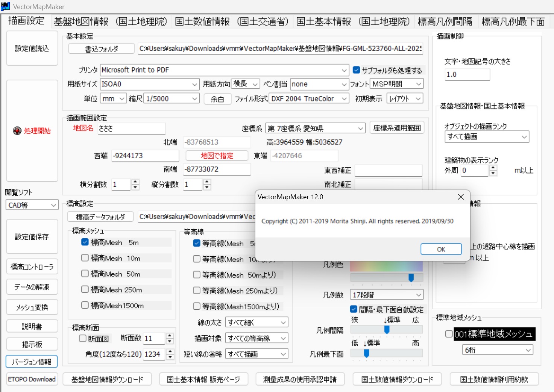Image resolution: width=554 pixels, height=392 pixels.
Task: Uncheck サブフォルダも処理する option
Action: pos(357,70)
